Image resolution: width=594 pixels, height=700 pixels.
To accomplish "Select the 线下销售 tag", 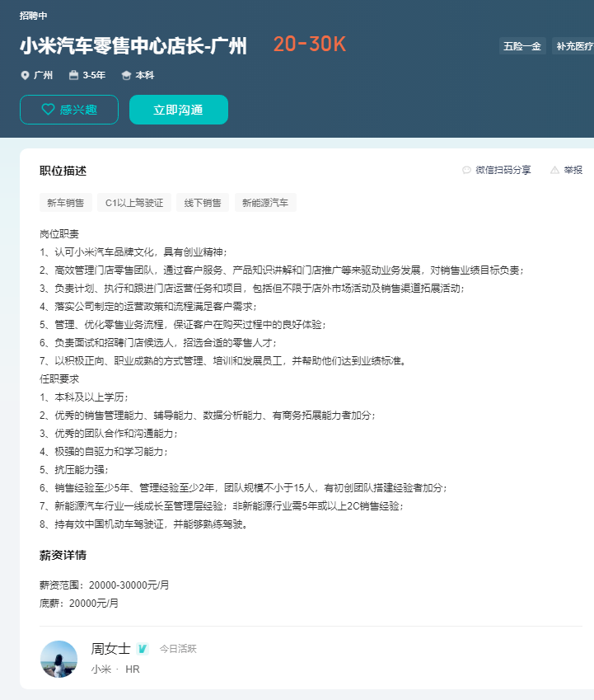I will point(203,203).
